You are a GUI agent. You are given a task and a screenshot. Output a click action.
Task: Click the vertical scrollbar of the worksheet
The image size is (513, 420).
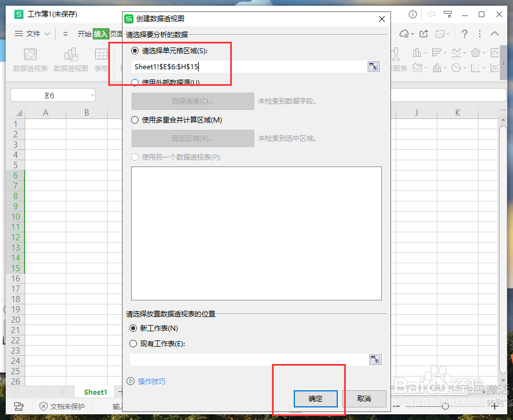click(503, 248)
